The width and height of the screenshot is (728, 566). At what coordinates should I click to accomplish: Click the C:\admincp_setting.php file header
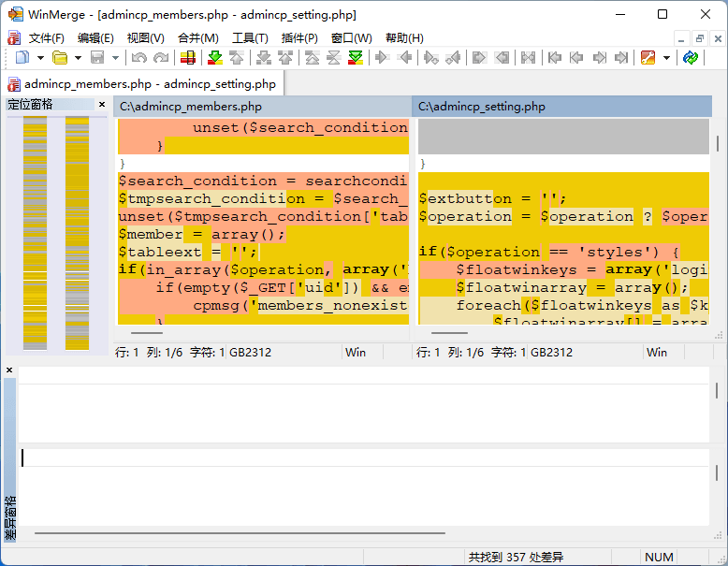[561, 107]
